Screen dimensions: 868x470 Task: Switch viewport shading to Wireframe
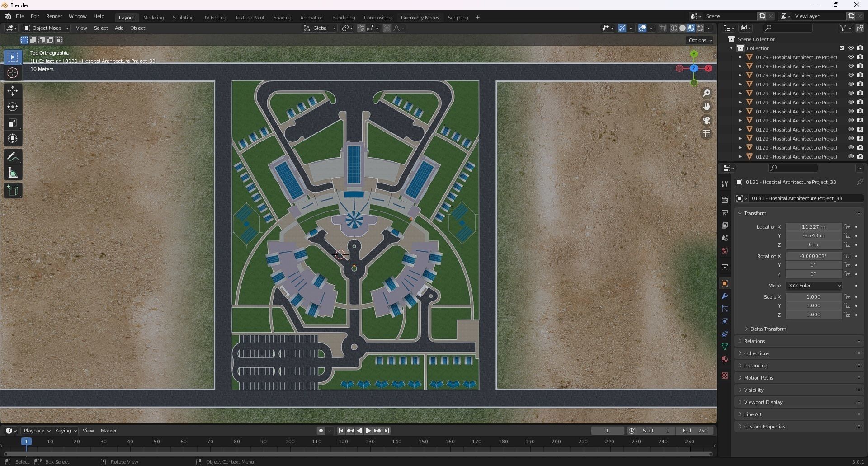coord(674,28)
